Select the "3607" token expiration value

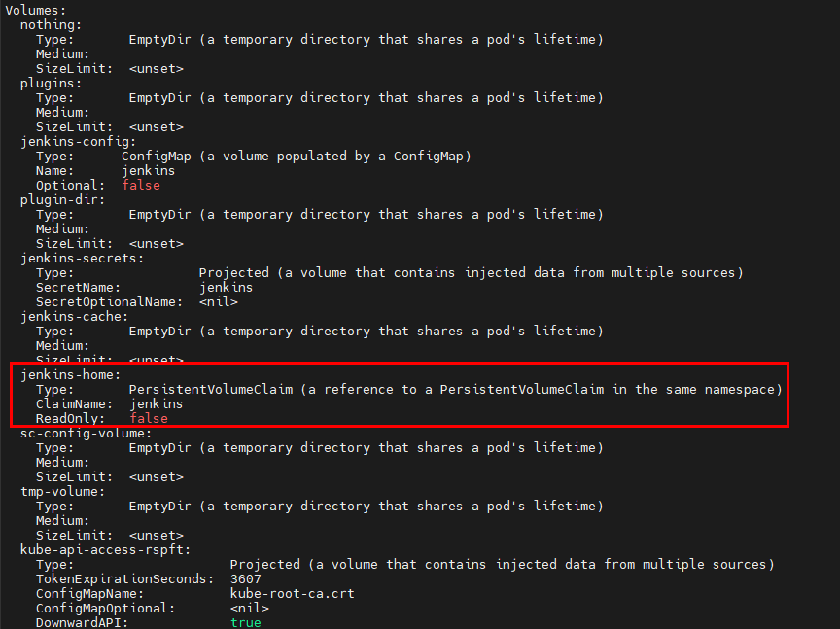(245, 579)
